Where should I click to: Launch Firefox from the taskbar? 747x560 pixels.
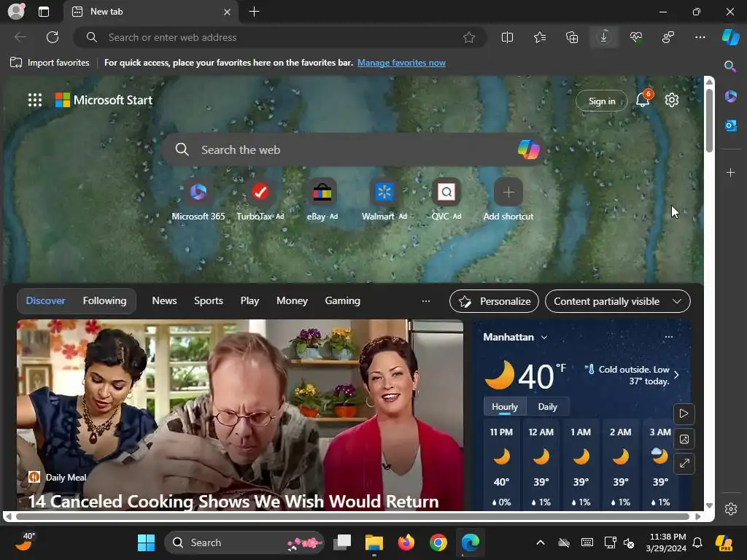pyautogui.click(x=406, y=542)
